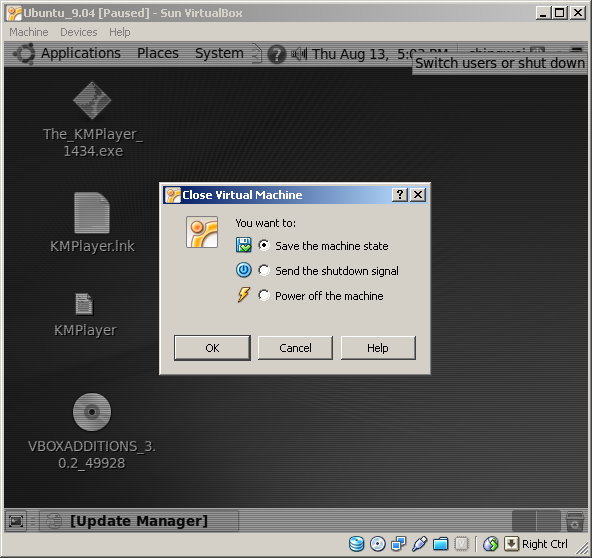
Task: Click the save state floppy disk icon
Action: pyautogui.click(x=244, y=245)
